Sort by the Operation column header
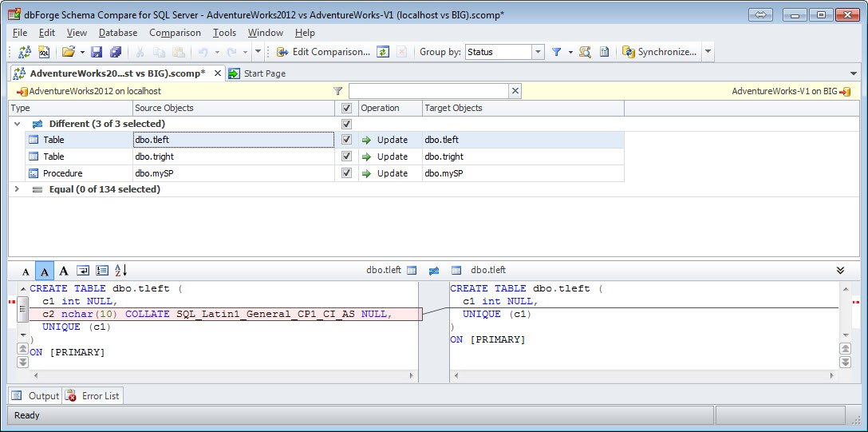Viewport: 868px width, 432px height. point(390,108)
